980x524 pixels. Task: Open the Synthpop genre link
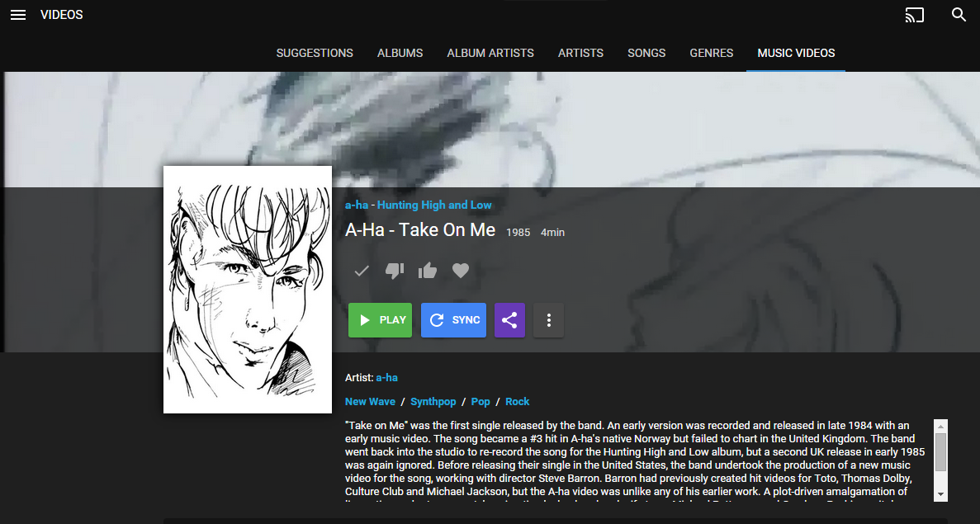pos(433,402)
